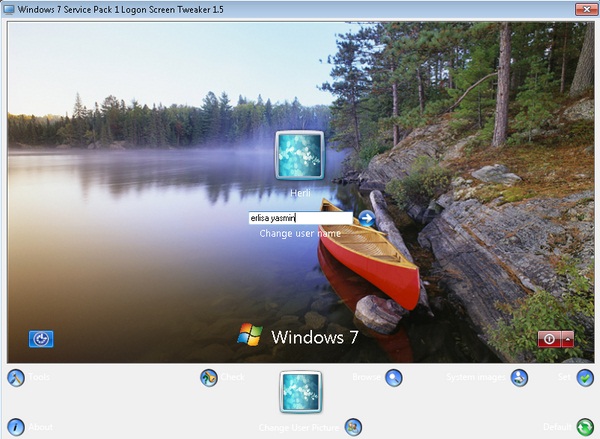Click the About label
The image size is (600, 439).
(x=41, y=427)
